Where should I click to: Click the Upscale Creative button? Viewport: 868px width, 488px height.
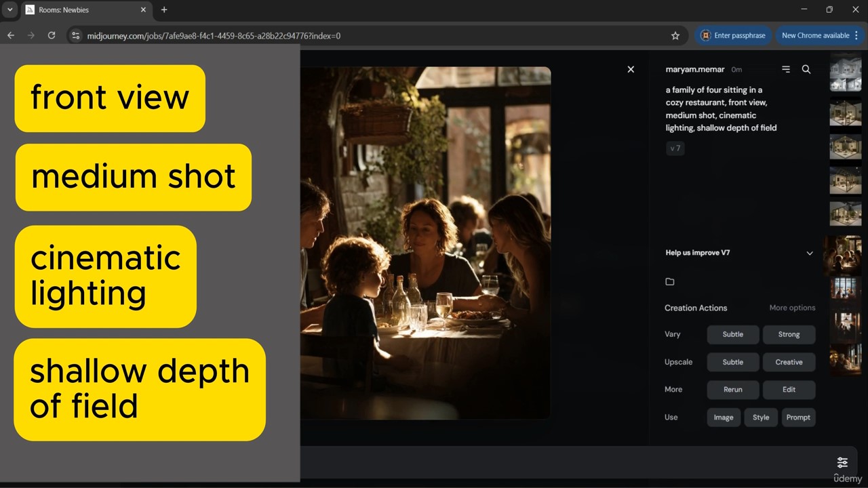click(x=789, y=362)
